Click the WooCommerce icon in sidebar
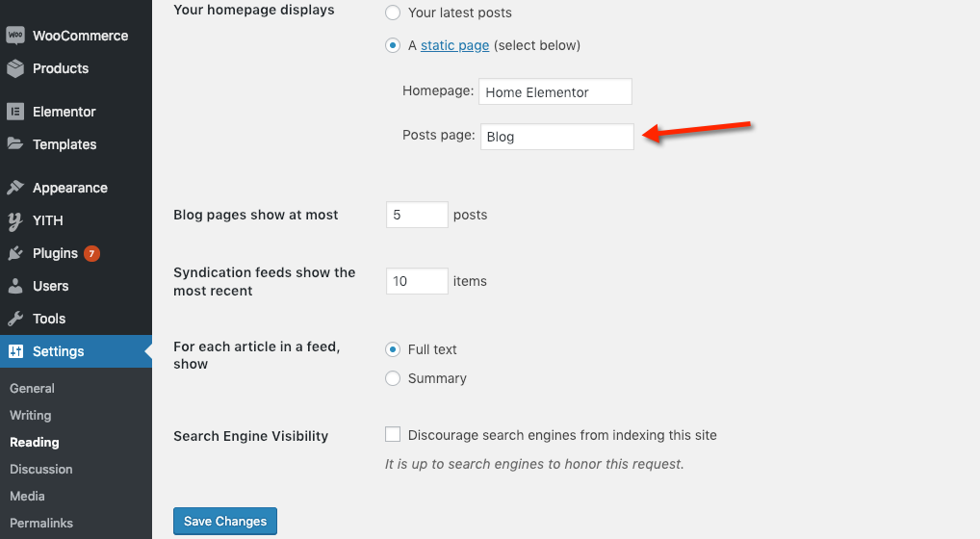 click(x=15, y=36)
